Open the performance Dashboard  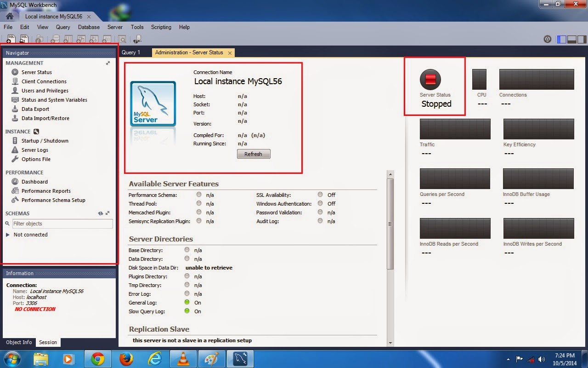pos(34,182)
